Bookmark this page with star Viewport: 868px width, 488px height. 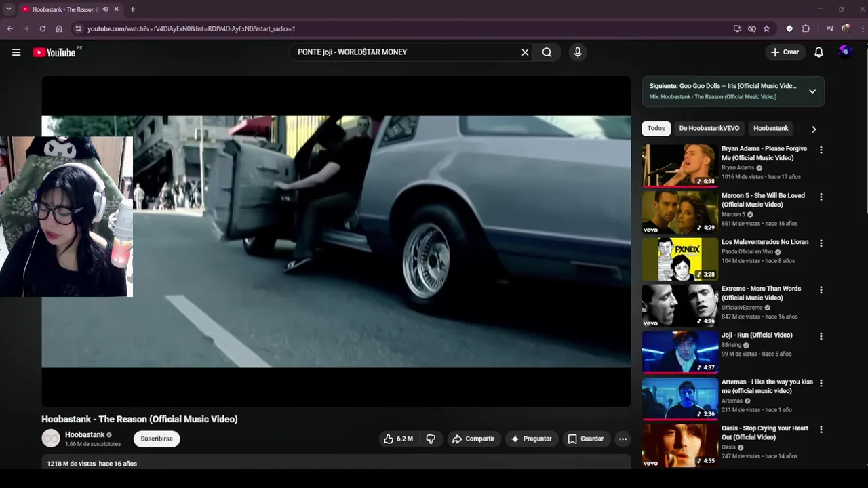tap(766, 28)
